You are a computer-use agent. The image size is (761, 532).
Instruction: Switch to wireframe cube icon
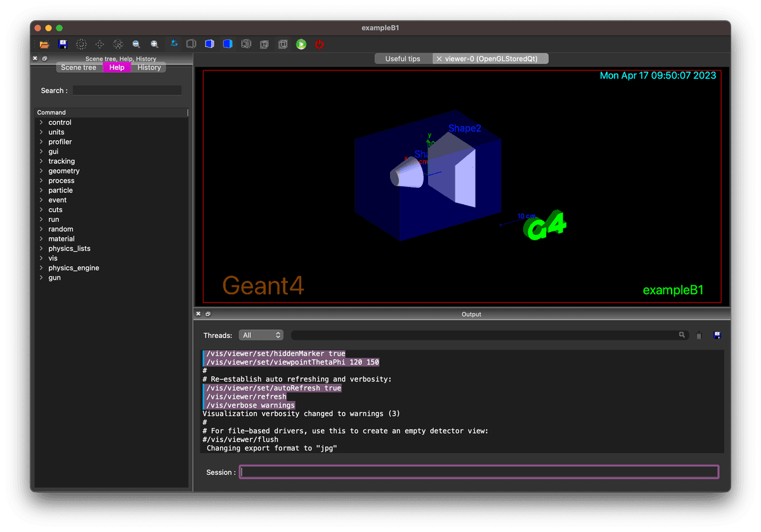coord(246,44)
